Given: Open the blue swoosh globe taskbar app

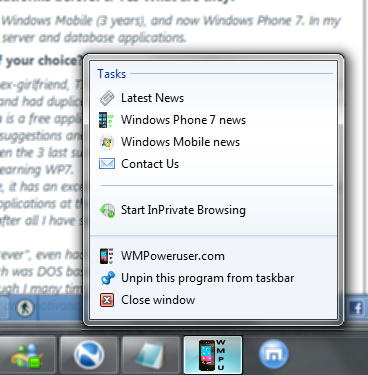Looking at the screenshot, I should click(89, 355).
